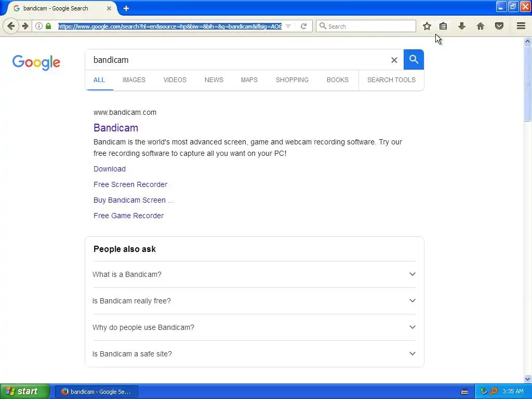Click the page scrollbar up arrow
532x399 pixels.
[x=527, y=42]
